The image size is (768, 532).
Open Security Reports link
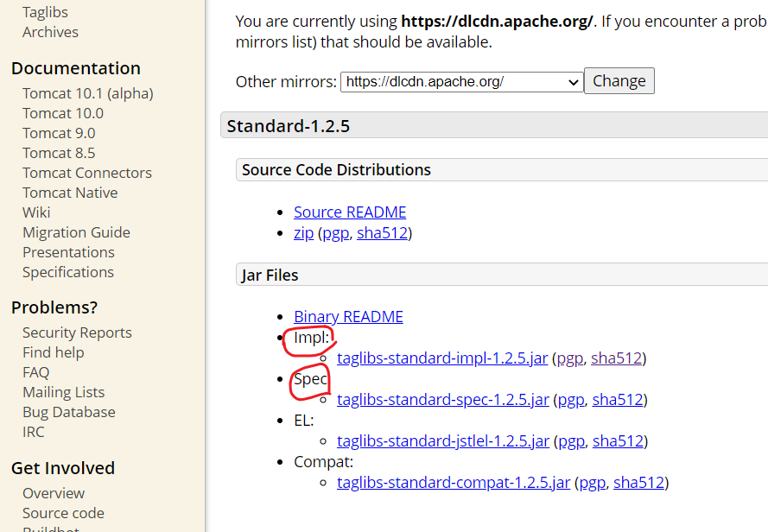pyautogui.click(x=77, y=333)
